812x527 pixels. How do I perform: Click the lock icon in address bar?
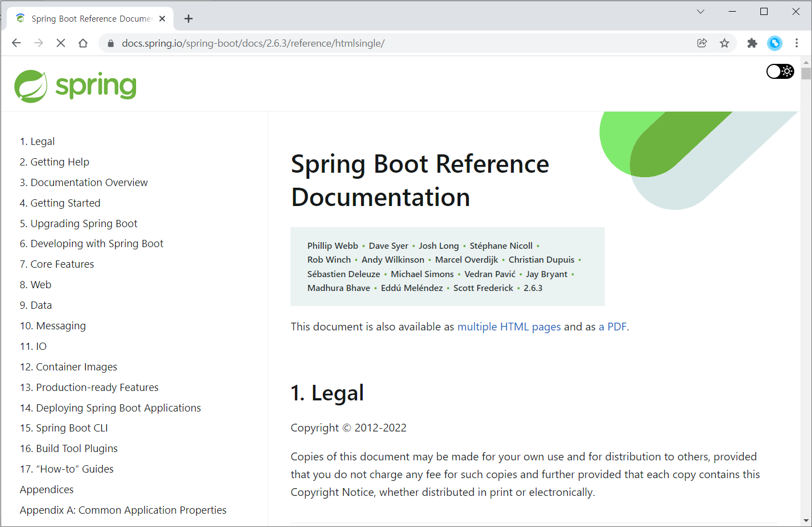click(111, 43)
